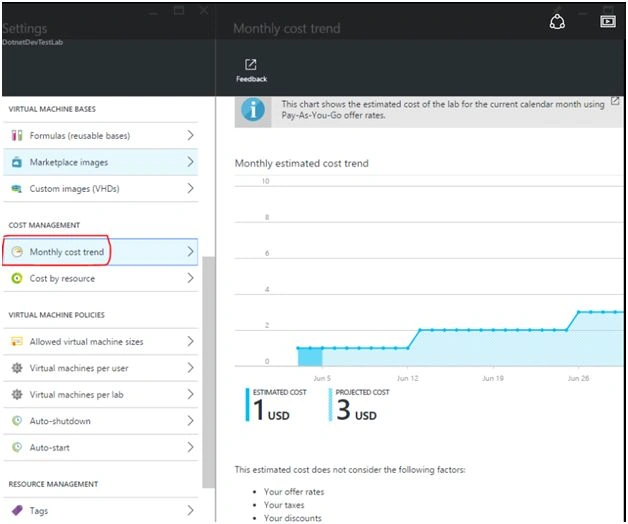Image resolution: width=628 pixels, height=524 pixels.
Task: Click the Cost by resource green icon
Action: click(x=17, y=278)
